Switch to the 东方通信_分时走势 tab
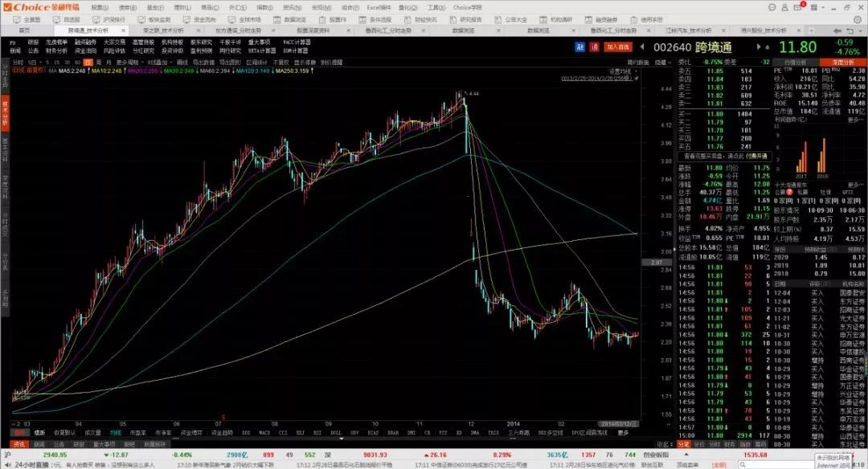 pyautogui.click(x=238, y=31)
